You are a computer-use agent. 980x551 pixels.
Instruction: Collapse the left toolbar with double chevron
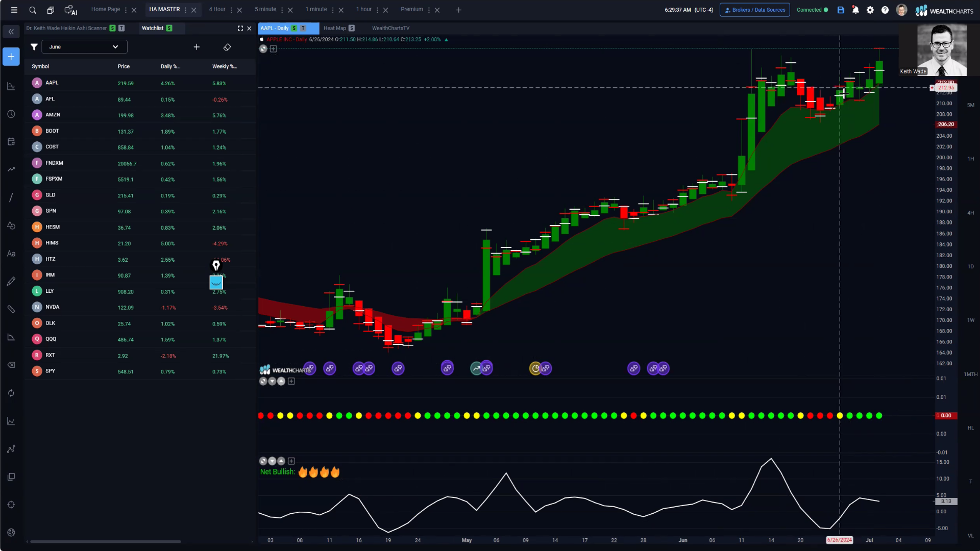click(11, 32)
